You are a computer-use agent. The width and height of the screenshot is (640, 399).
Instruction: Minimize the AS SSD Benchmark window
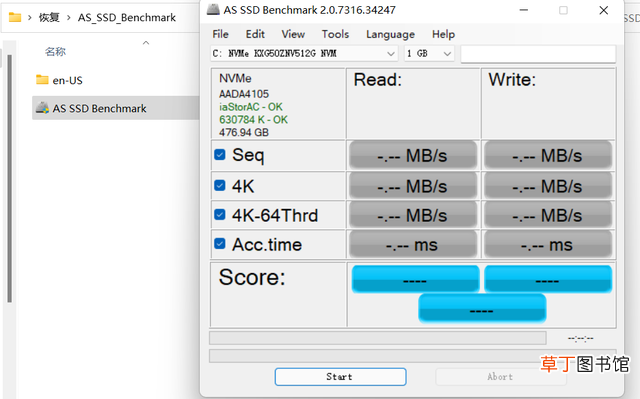[524, 10]
